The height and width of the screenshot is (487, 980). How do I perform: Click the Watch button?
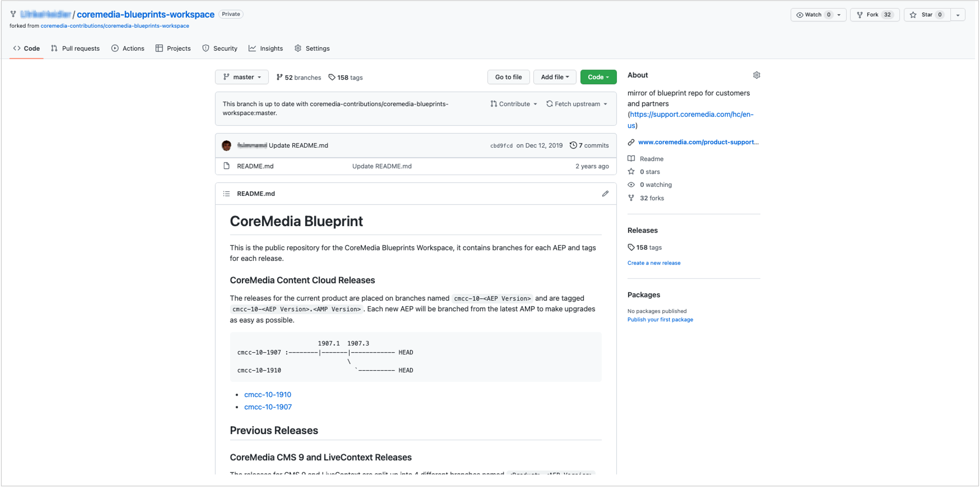(814, 15)
